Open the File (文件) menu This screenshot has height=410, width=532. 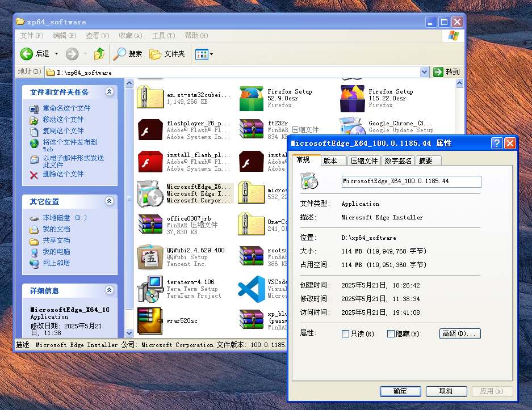tap(32, 36)
